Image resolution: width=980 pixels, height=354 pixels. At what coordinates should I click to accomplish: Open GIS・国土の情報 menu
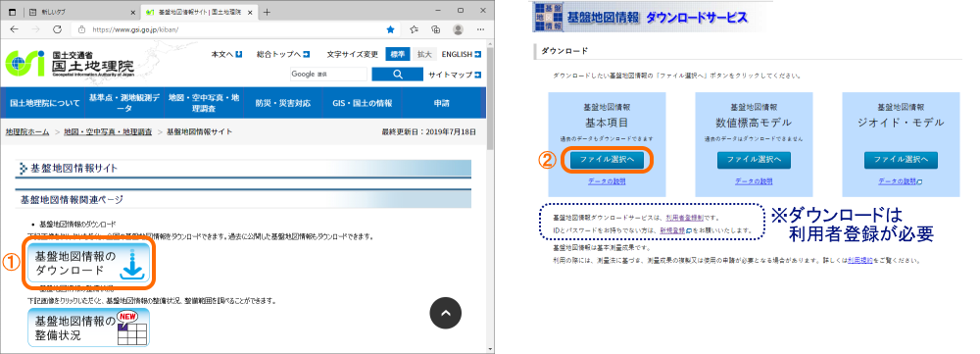[x=362, y=103]
